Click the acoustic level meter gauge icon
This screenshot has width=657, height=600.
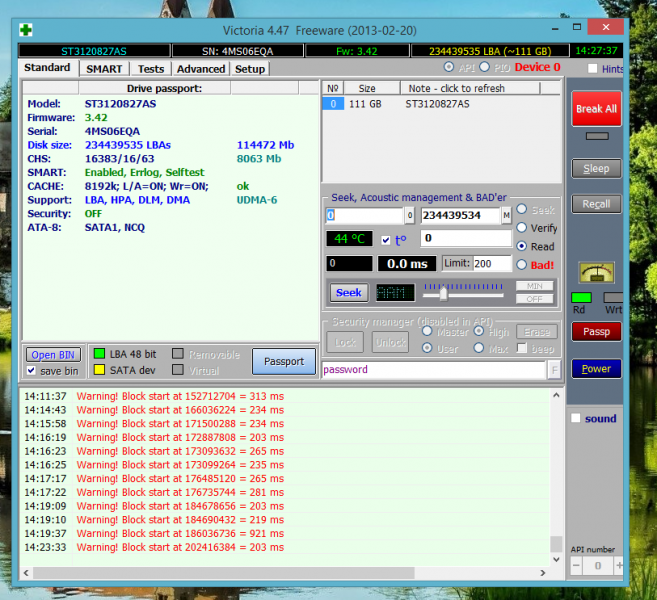point(596,272)
